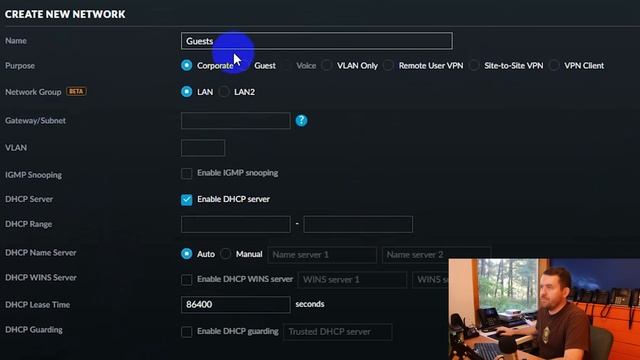This screenshot has height=360, width=640.
Task: Click the Trusted DHCP server field
Action: click(338, 332)
